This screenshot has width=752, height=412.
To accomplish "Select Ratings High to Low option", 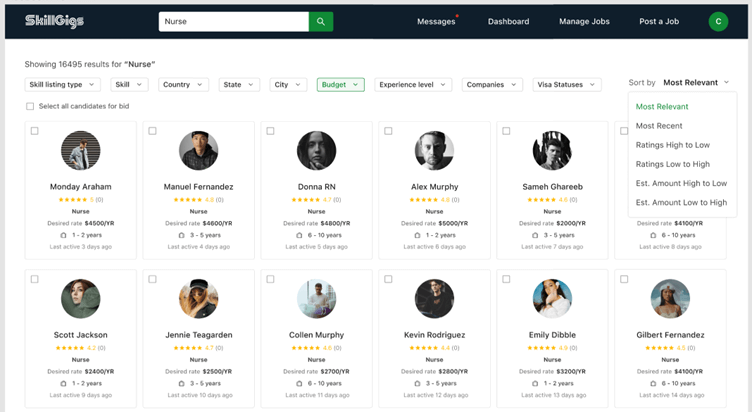I will 672,145.
